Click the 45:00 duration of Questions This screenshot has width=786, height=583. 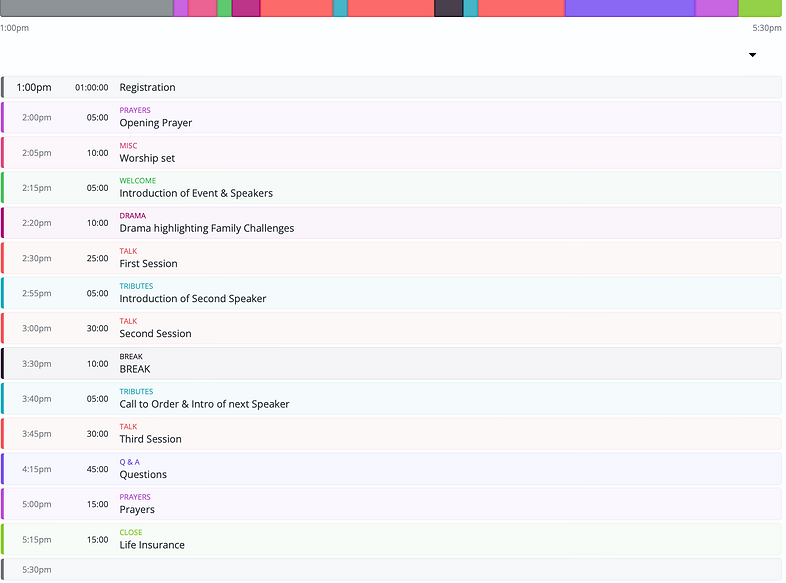tap(97, 469)
